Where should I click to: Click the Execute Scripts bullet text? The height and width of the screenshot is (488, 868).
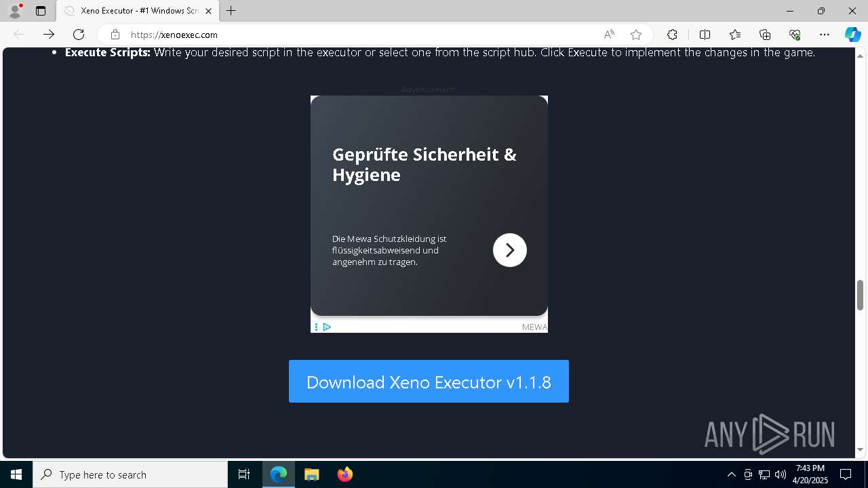point(440,52)
